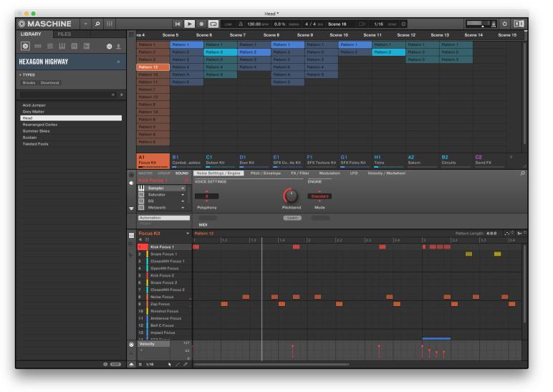This screenshot has width=553, height=392.
Task: Toggle the Saturator FX slot icon
Action: pos(141,195)
